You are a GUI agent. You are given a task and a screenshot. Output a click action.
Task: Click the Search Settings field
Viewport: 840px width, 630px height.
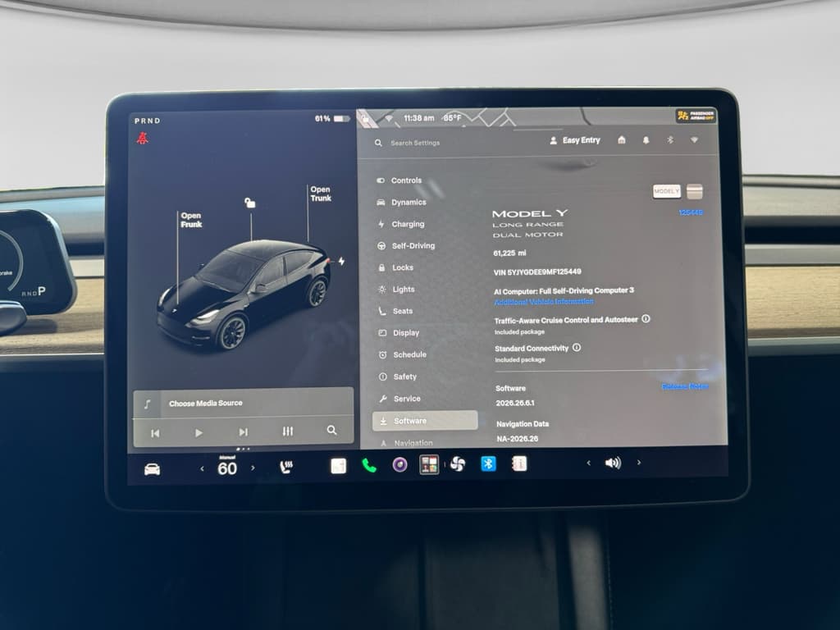pos(415,143)
